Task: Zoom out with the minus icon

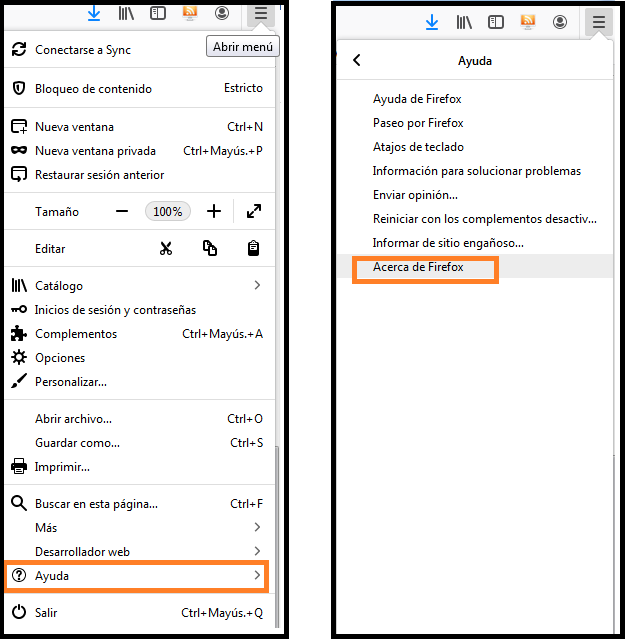Action: pyautogui.click(x=122, y=212)
